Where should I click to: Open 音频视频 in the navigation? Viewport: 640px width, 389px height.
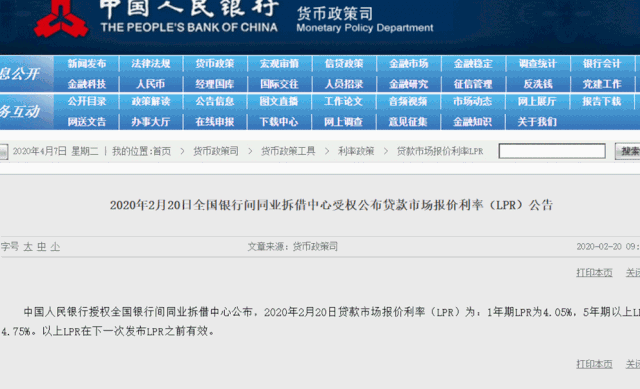point(408,101)
